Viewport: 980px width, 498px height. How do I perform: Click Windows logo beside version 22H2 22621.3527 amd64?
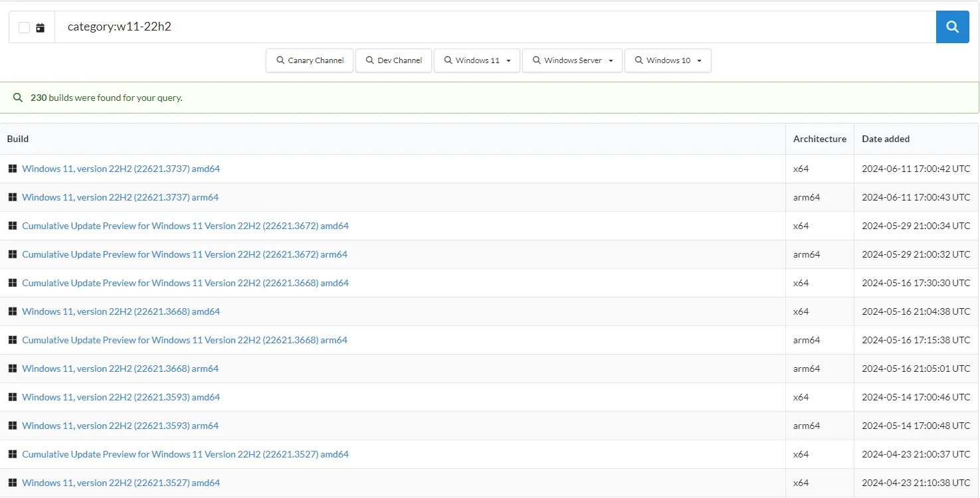coord(12,483)
